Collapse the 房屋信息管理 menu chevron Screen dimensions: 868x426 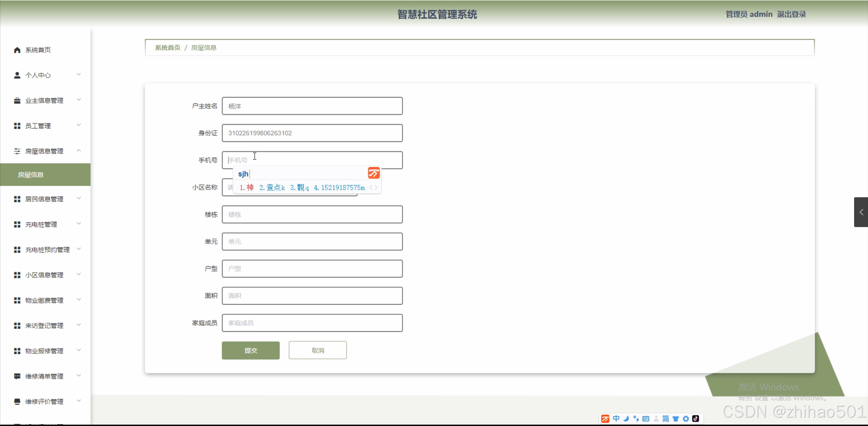pyautogui.click(x=79, y=150)
